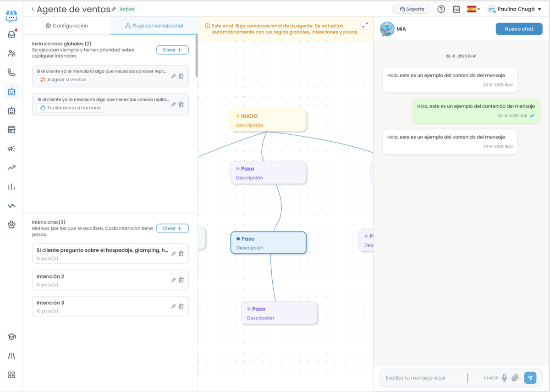Open the phone calls icon in sidebar

coord(11,72)
